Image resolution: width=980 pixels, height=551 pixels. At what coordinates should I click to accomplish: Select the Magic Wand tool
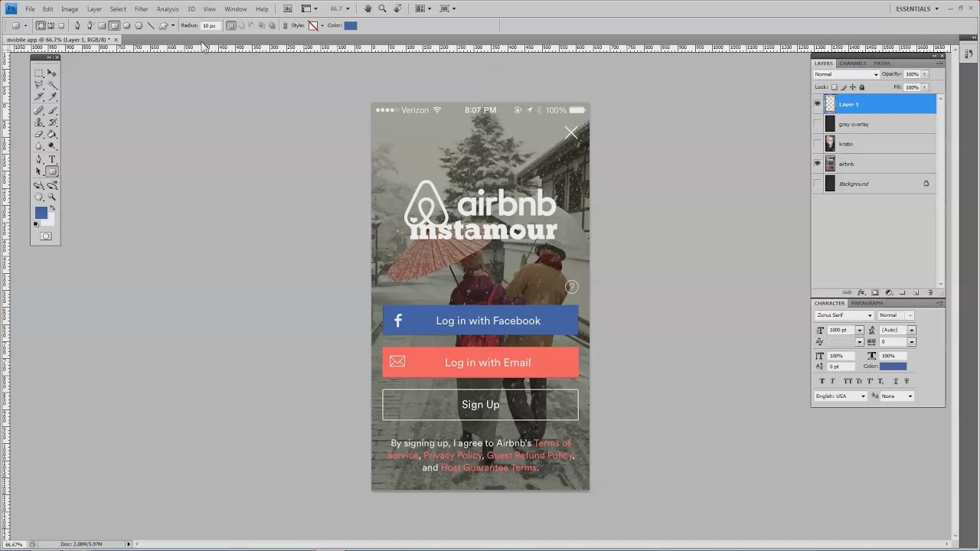click(x=52, y=84)
